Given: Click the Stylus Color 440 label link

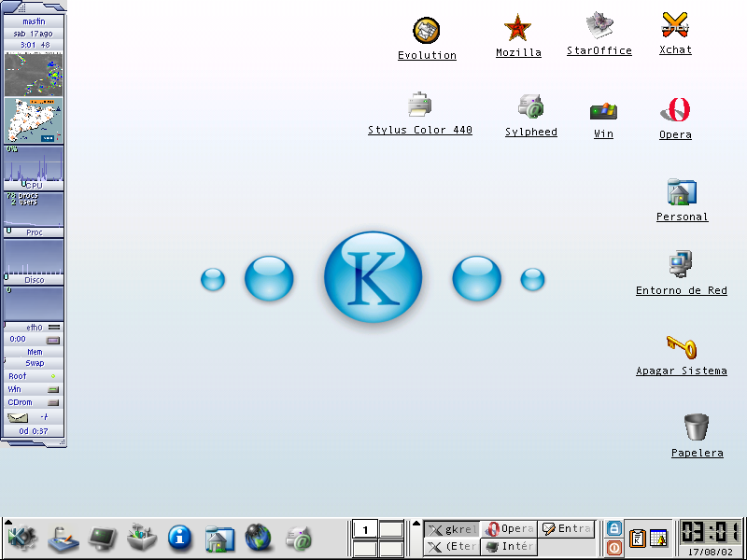Looking at the screenshot, I should click(419, 130).
